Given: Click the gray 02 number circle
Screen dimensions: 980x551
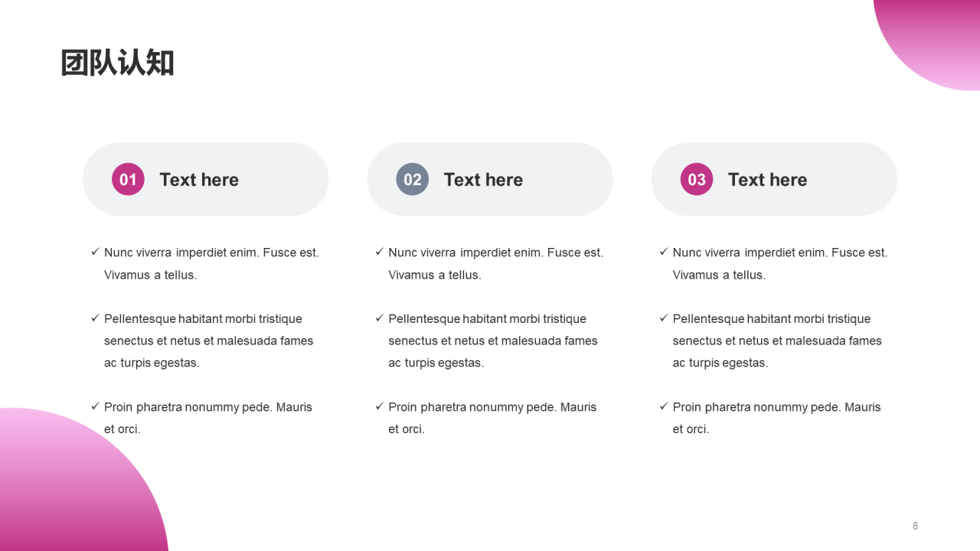Looking at the screenshot, I should point(412,179).
